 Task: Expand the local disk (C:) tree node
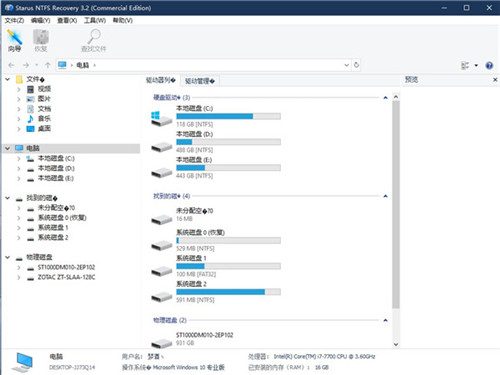pyautogui.click(x=19, y=159)
